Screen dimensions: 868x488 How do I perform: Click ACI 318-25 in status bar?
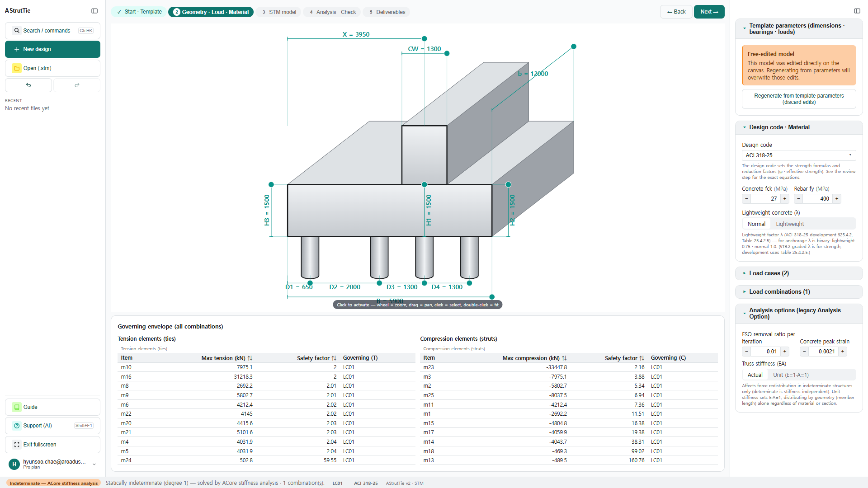[x=366, y=483]
